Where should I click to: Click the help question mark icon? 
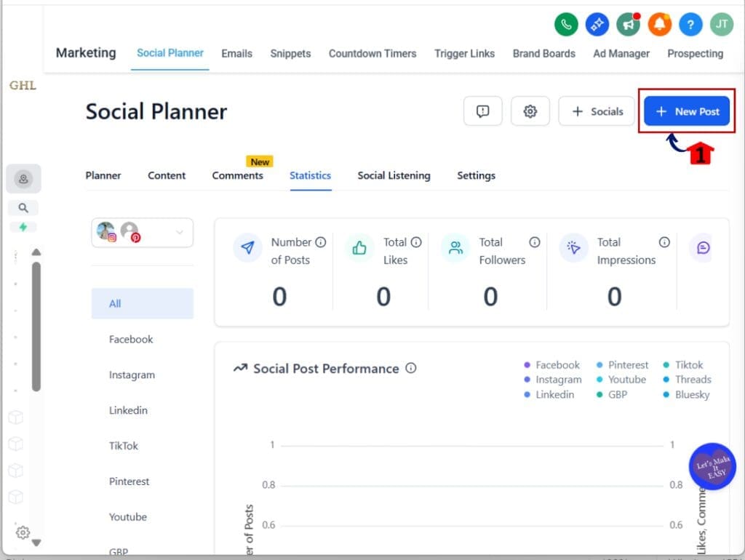(x=690, y=24)
